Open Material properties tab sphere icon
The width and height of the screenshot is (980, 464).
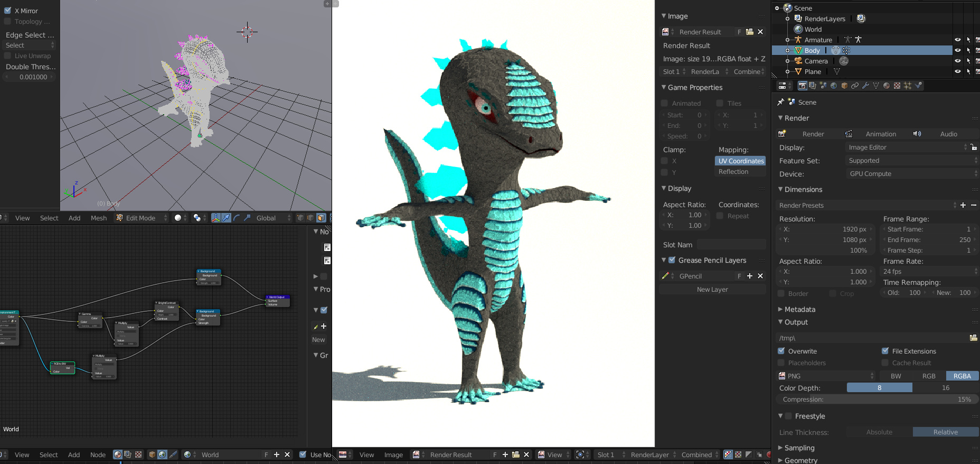pos(887,86)
